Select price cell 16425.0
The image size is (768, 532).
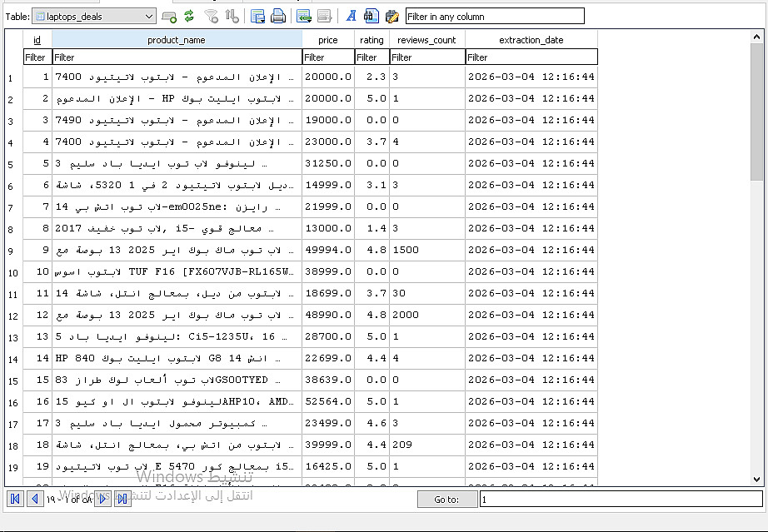(x=328, y=466)
